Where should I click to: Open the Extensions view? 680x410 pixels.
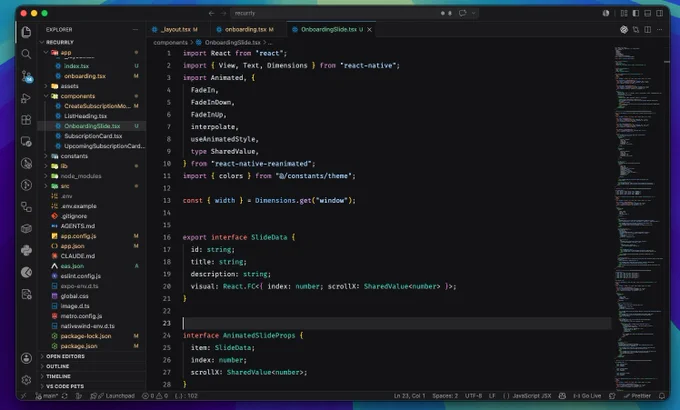tap(26, 120)
